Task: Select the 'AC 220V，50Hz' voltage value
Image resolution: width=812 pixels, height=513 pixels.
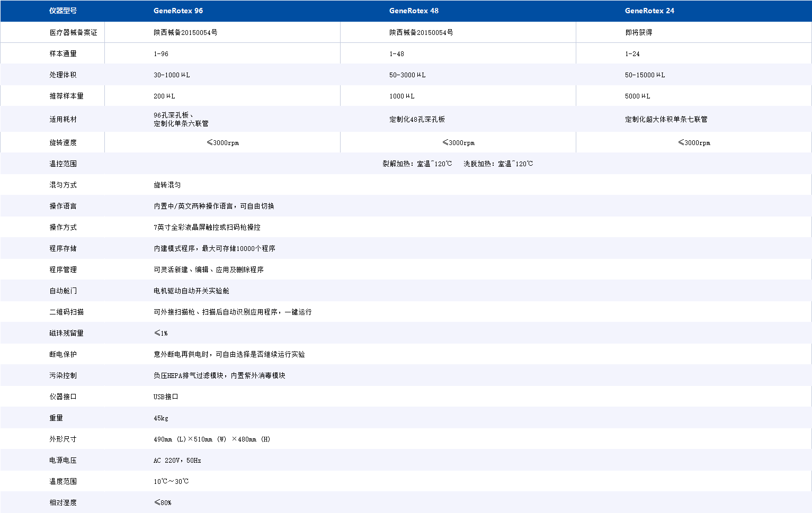Action: (177, 460)
